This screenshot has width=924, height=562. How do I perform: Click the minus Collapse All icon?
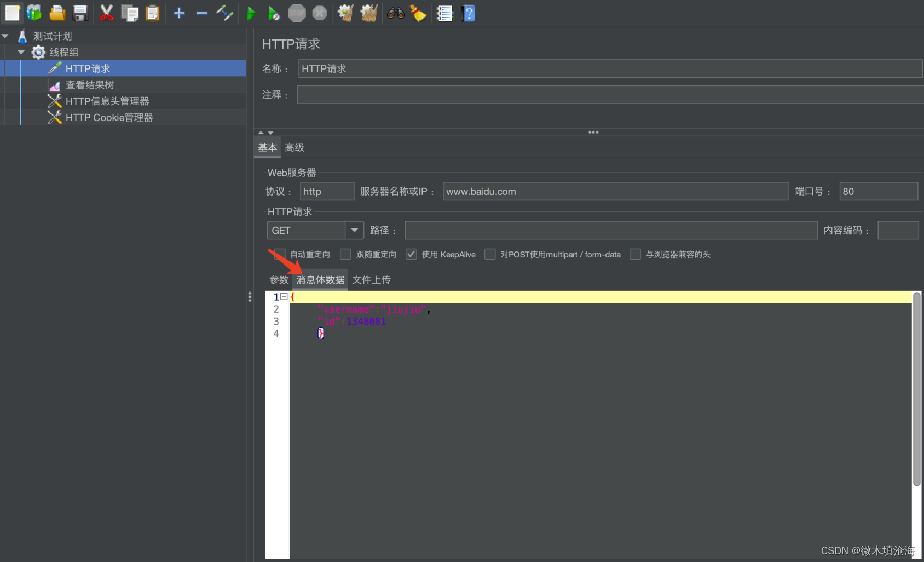point(202,13)
